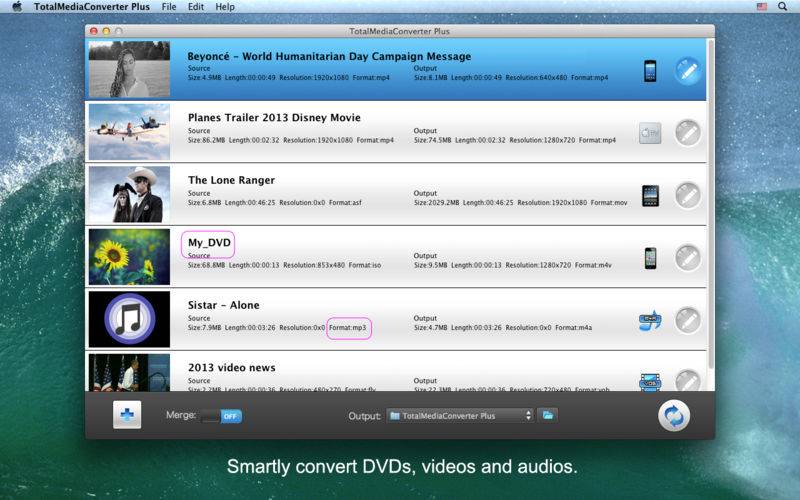
Task: Click 'Format:asf' in the Lone Ranger source
Action: pos(345,203)
